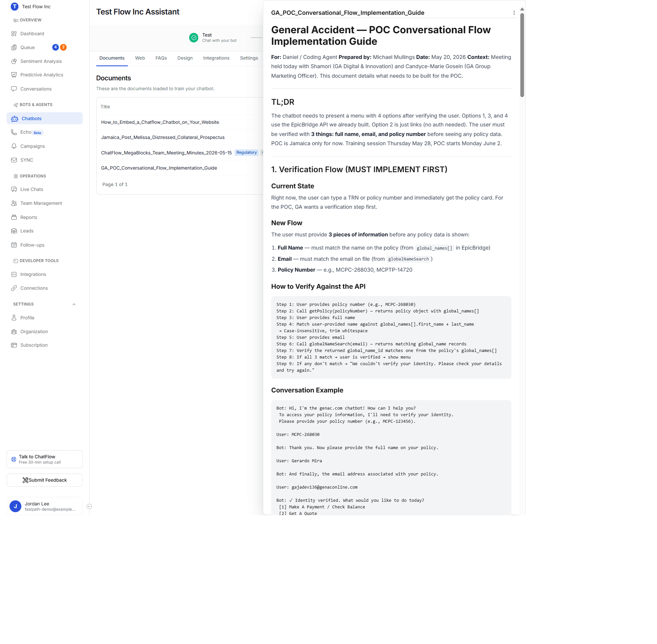Open Follow-ups calendar icon
Image resolution: width=657 pixels, height=644 pixels.
coord(14,245)
